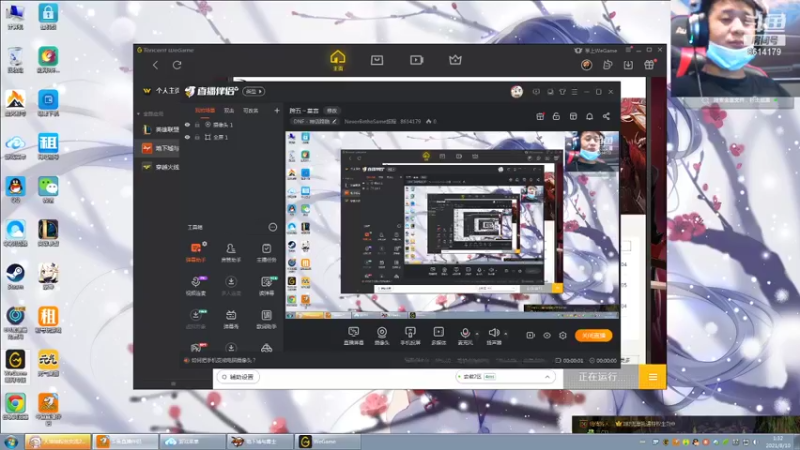The width and height of the screenshot is (800, 450).
Task: Open the Windows Start button
Action: point(11,441)
